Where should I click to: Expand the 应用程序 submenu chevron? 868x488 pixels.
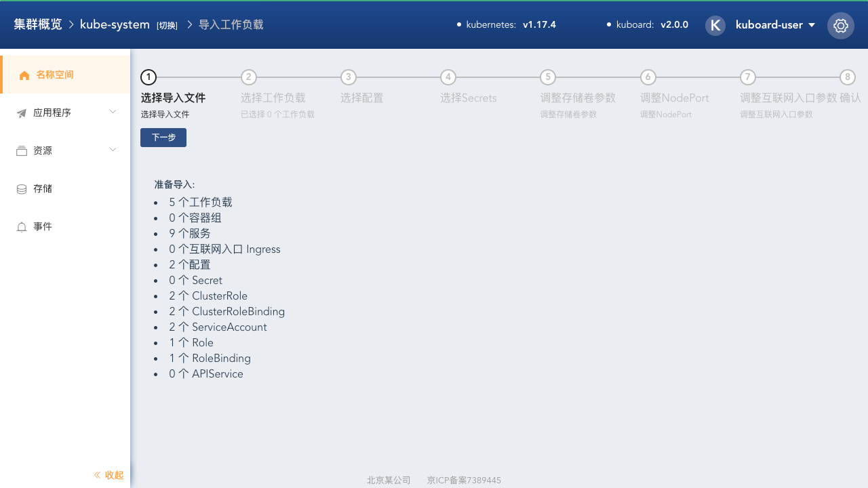coord(113,112)
